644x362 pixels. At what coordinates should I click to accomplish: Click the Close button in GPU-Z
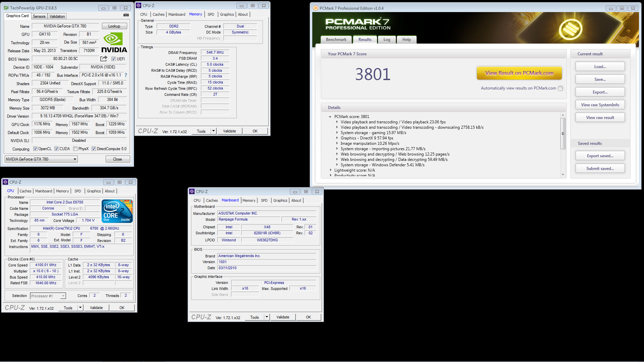point(117,159)
